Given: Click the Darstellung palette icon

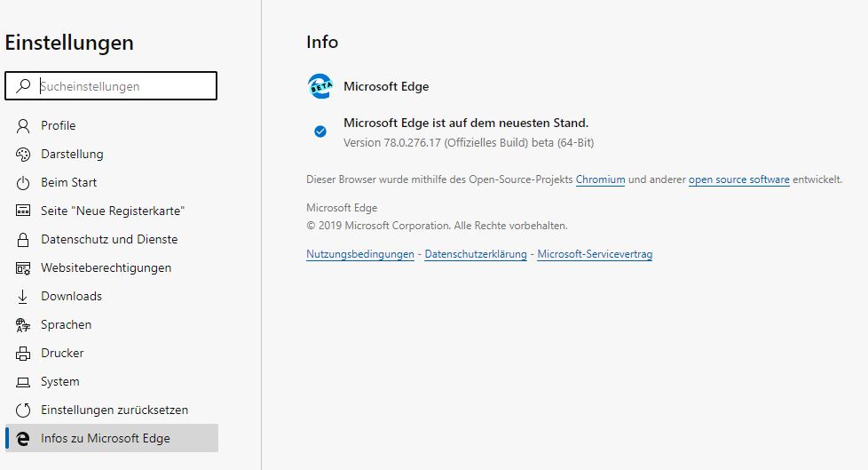Looking at the screenshot, I should point(23,154).
